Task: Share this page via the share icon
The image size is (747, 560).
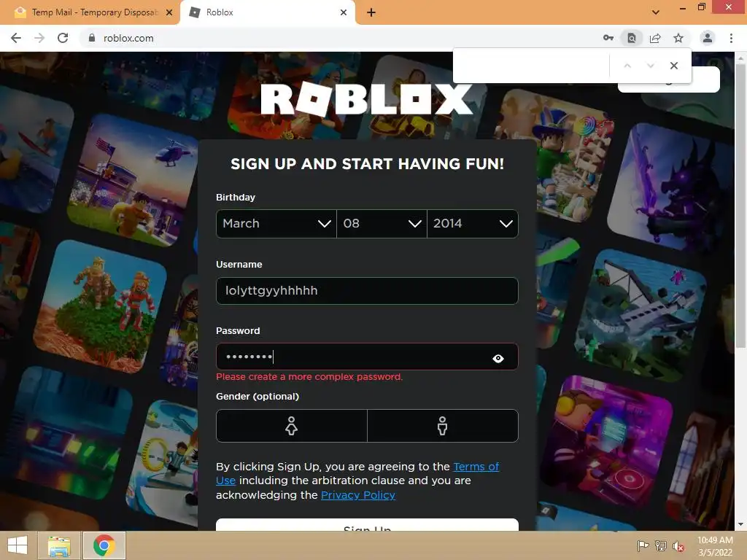Action: (x=655, y=38)
